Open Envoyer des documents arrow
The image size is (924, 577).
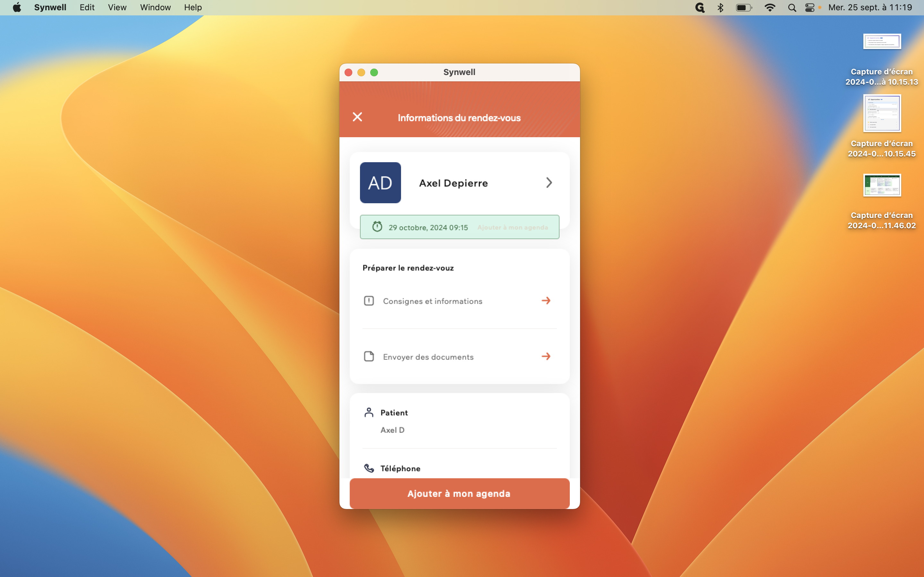coord(546,356)
